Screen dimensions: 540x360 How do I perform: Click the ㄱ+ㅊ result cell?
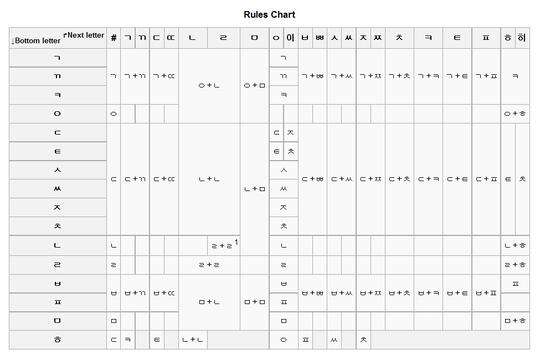(399, 76)
